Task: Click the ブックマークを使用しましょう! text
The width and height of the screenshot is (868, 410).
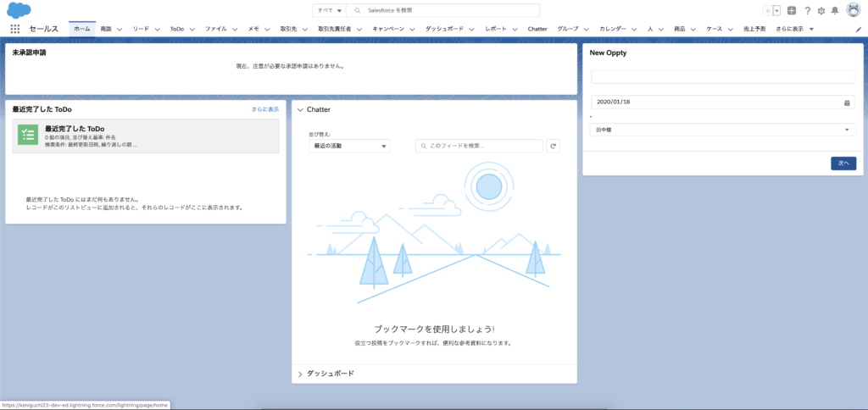Action: coord(435,329)
